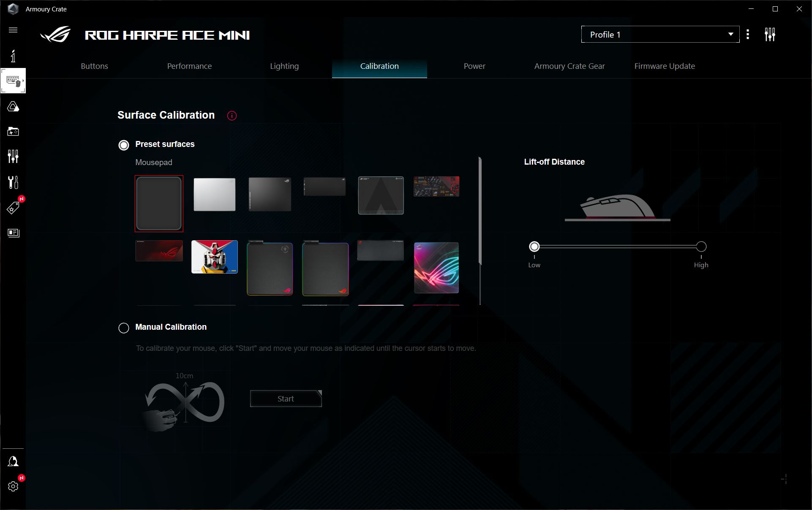The width and height of the screenshot is (812, 510).
Task: Select the dark gray extended mousepad preset
Action: tap(381, 251)
